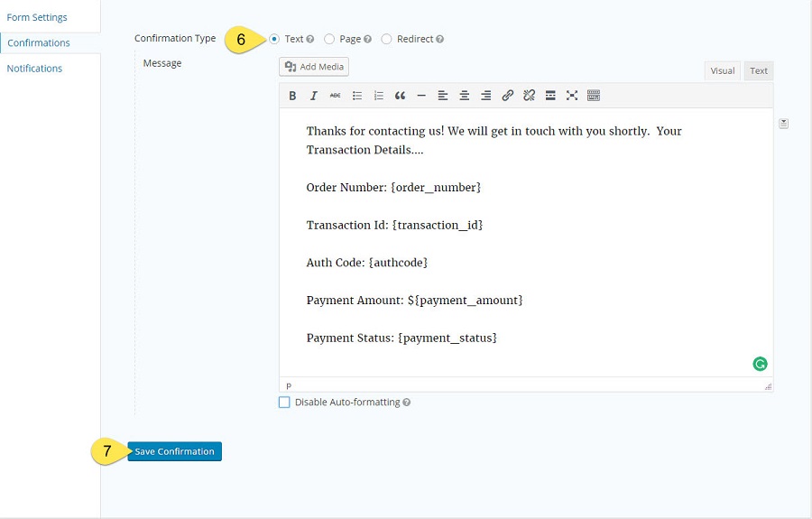The image size is (812, 519).
Task: Open Notifications section
Action: point(34,69)
